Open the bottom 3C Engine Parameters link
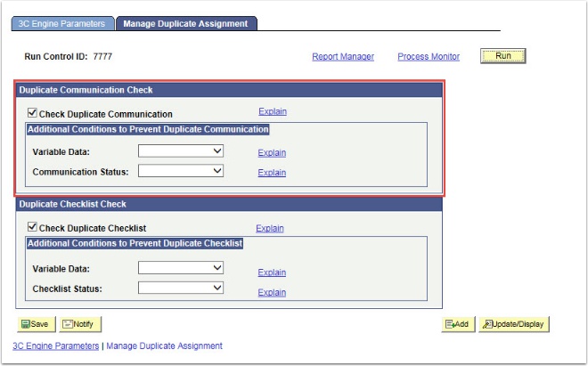Viewport: 588px width, 366px height. tap(55, 346)
